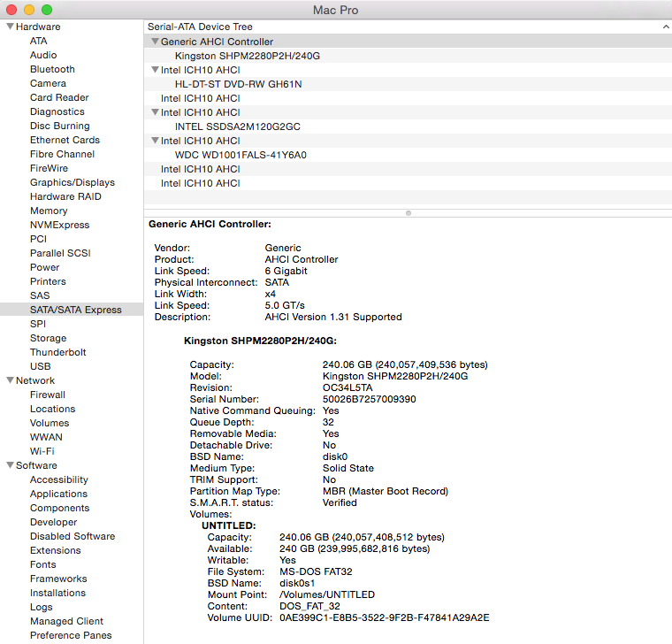Select Installations entry

pos(57,593)
